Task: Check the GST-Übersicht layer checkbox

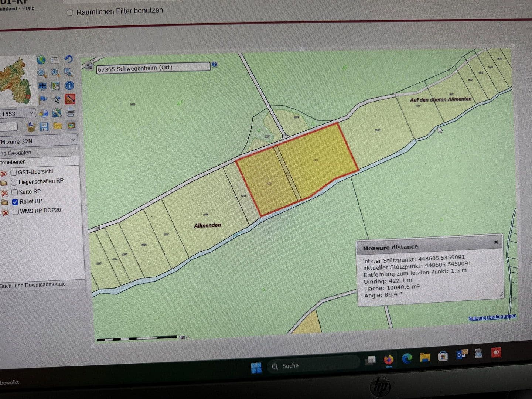Action: (14, 173)
